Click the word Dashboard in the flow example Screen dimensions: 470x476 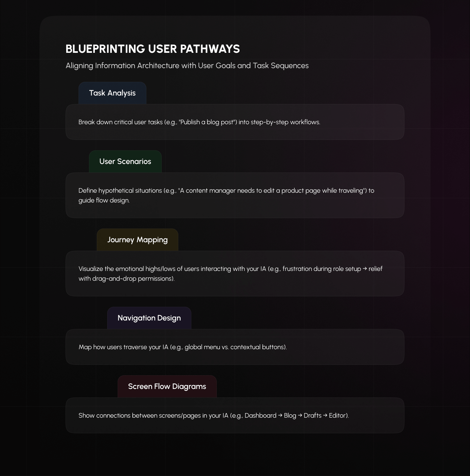click(x=260, y=416)
